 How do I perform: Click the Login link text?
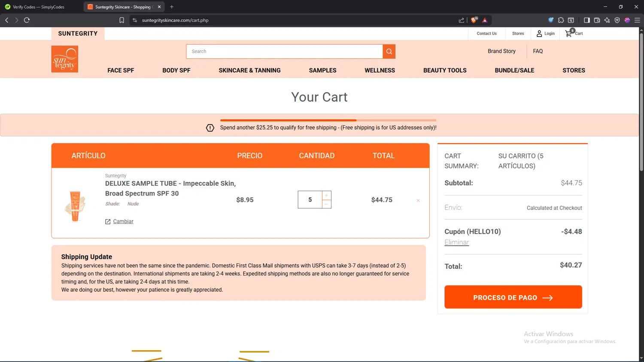point(550,33)
